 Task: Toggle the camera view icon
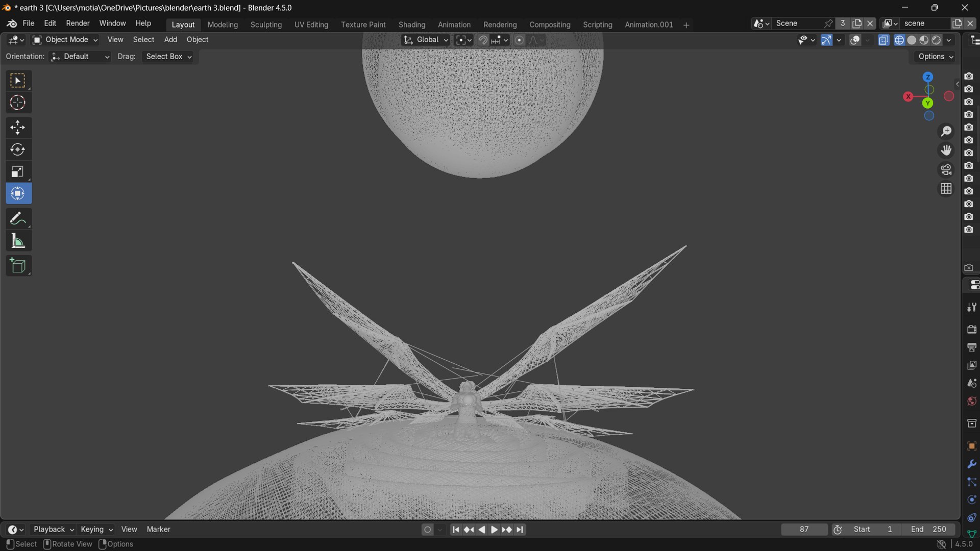coord(946,169)
